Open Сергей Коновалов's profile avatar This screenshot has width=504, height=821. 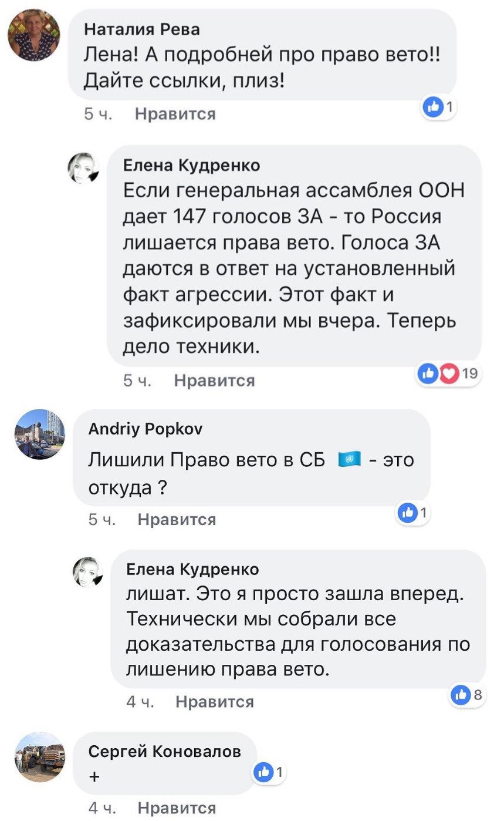pos(39,756)
